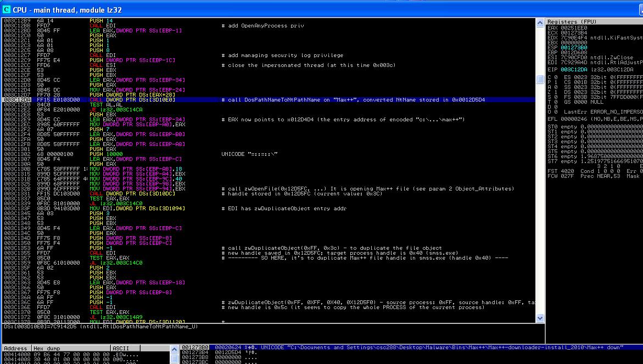This screenshot has width=643, height=364.
Task: Click the dump pane scroll-up arrow
Action: [x=174, y=349]
